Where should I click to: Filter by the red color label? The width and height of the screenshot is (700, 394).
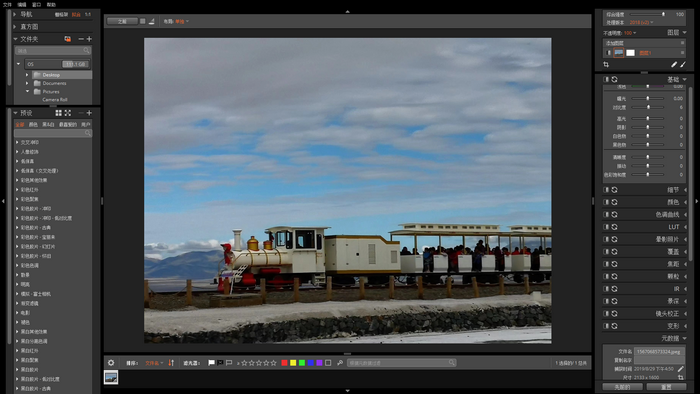click(284, 363)
